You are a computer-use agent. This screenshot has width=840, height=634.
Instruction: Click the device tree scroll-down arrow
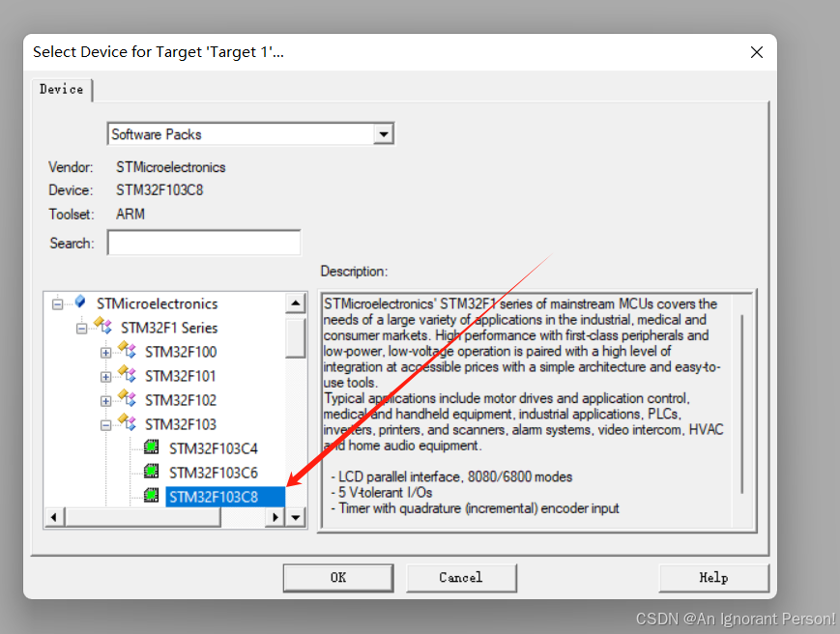click(296, 517)
